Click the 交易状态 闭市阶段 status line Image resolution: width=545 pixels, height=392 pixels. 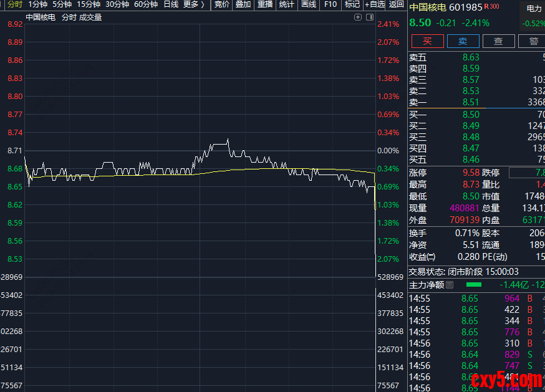[x=464, y=272]
